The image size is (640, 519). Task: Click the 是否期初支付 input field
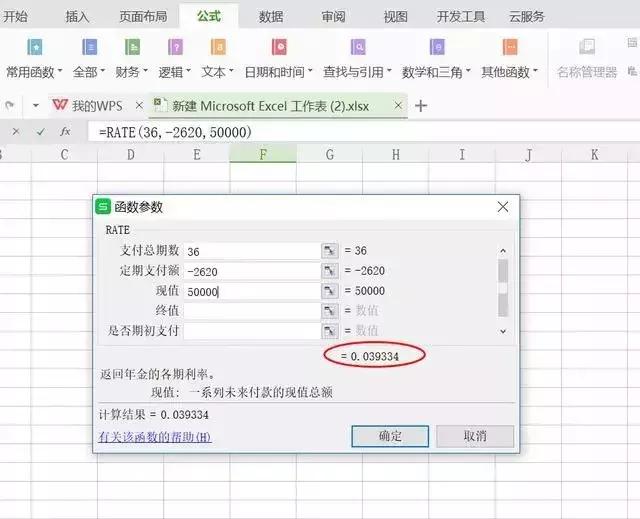[252, 331]
